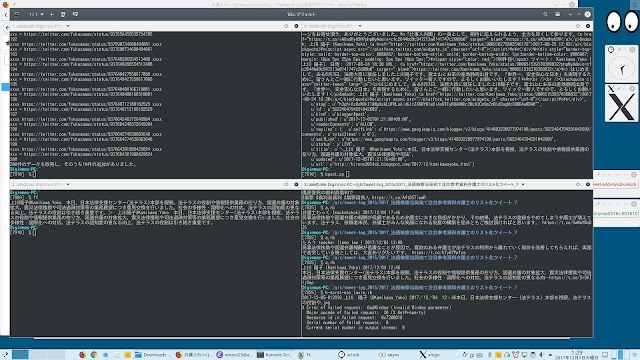This screenshot has width=640, height=360.
Task: Switch to emacs25 task in taskbar
Action: (234, 355)
